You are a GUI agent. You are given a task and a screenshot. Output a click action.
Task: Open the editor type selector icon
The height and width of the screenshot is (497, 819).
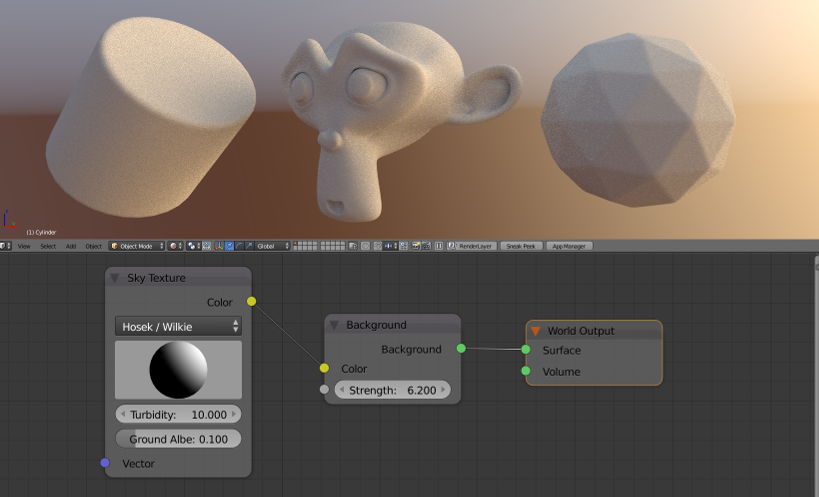(x=5, y=246)
